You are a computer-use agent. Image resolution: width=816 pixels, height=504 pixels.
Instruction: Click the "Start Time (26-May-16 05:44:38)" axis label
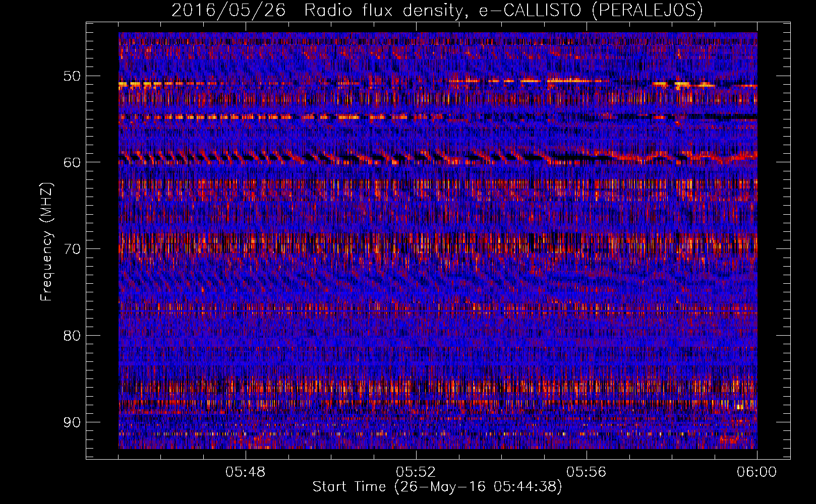click(437, 487)
